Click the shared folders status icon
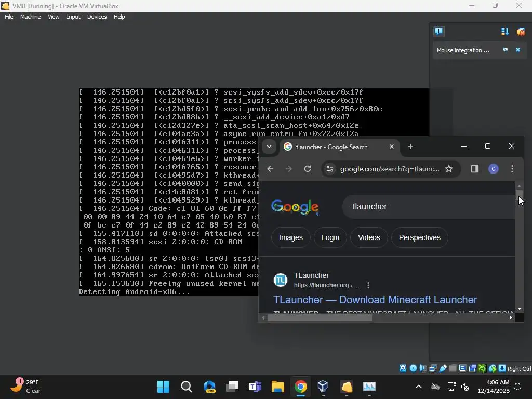The image size is (532, 399). (x=453, y=368)
